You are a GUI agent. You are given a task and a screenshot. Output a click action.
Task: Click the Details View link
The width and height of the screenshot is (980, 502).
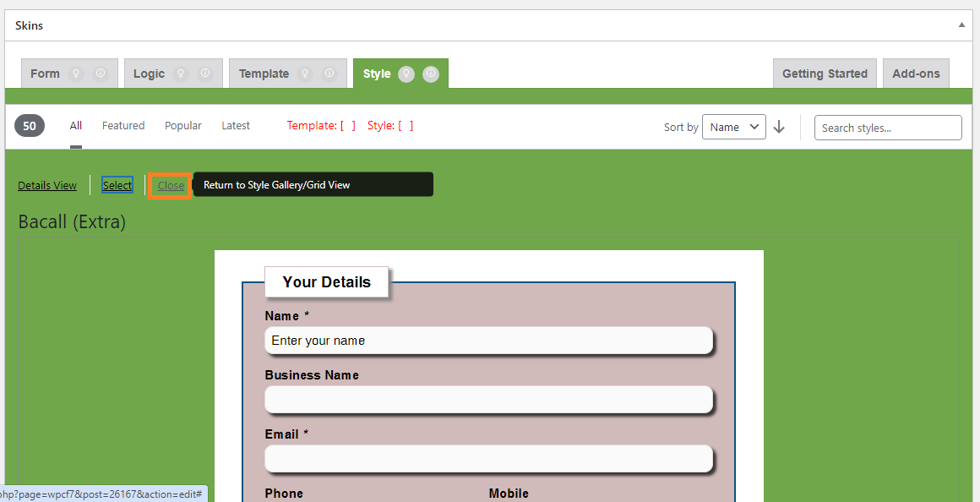coord(47,186)
